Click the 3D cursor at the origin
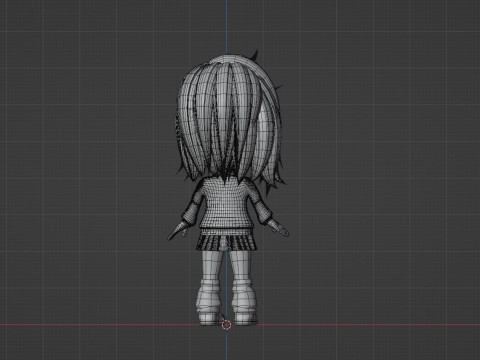Viewport: 480px width, 360px height. (226, 325)
